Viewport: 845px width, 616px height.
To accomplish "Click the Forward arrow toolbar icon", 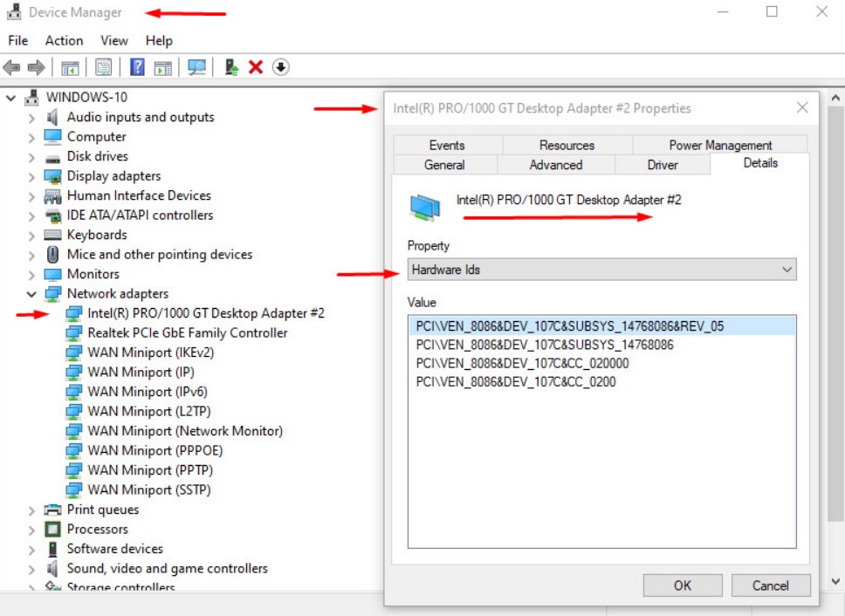I will 36,67.
